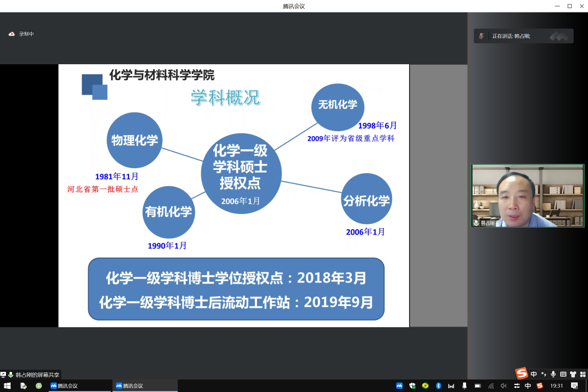Toggle Sogou punctuation mode button
This screenshot has height=392, width=588.
tap(543, 374)
